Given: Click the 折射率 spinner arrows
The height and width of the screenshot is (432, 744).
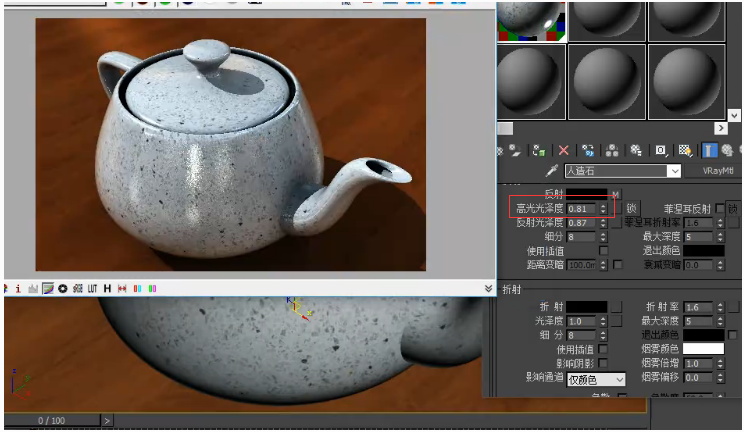Looking at the screenshot, I should click(x=720, y=307).
